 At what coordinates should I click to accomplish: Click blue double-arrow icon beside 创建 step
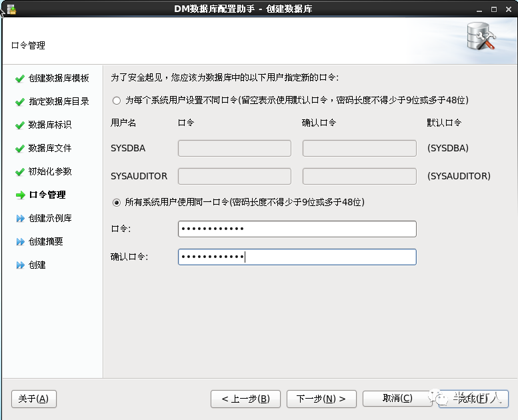point(21,265)
